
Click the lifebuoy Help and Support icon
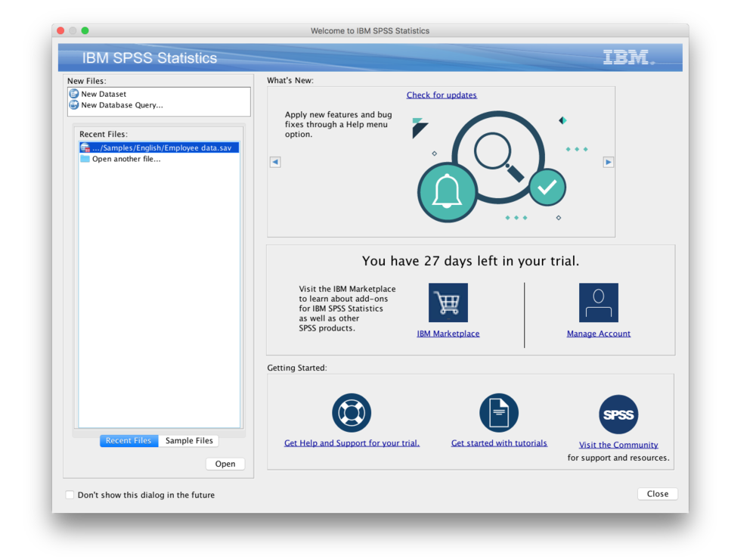click(x=352, y=413)
